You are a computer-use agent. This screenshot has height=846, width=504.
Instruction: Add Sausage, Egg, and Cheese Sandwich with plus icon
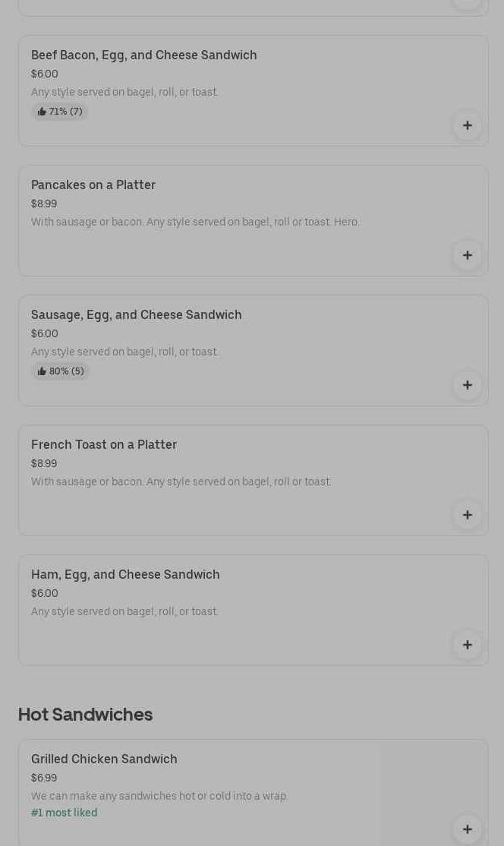tap(467, 385)
